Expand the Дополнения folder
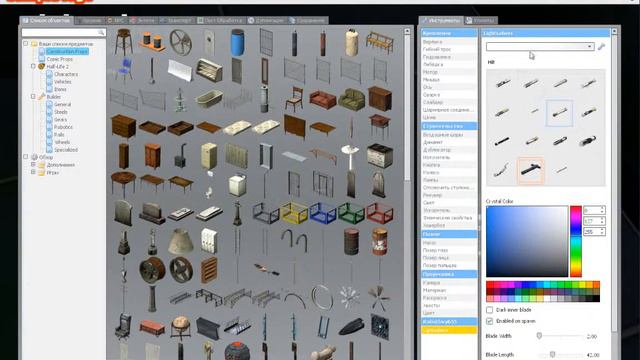The height and width of the screenshot is (360, 640). click(x=33, y=164)
